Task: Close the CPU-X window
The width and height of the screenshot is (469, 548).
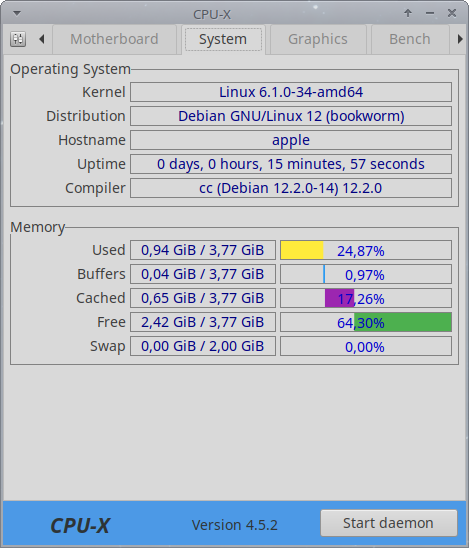Action: pyautogui.click(x=452, y=13)
